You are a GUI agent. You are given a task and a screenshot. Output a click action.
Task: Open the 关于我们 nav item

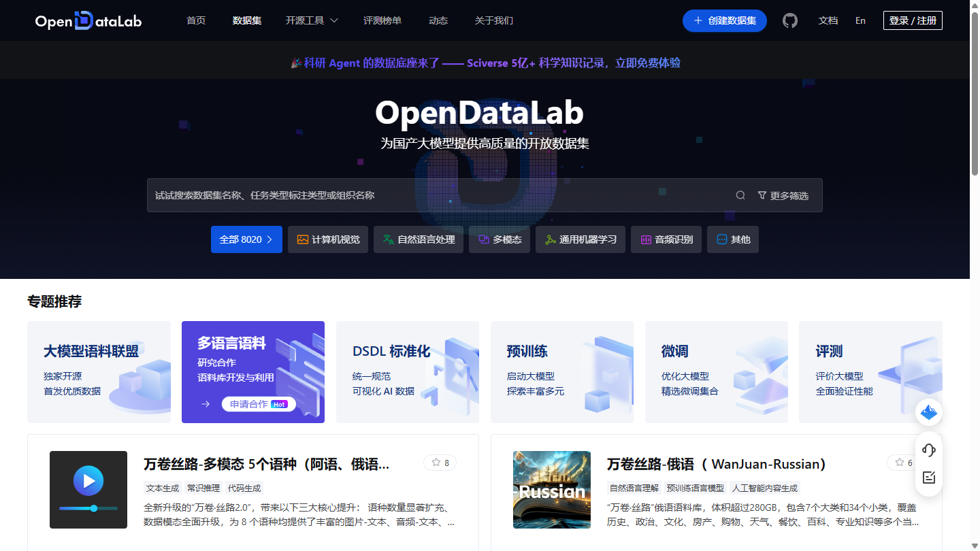pos(494,20)
